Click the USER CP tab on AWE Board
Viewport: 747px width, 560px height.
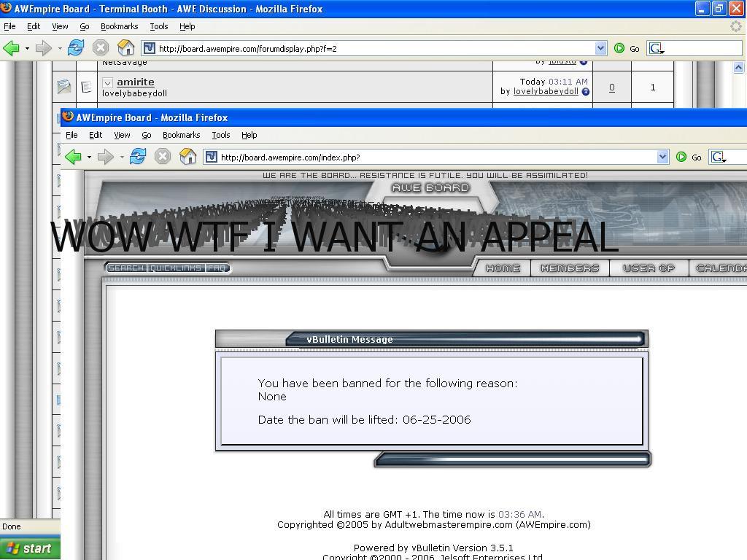click(x=649, y=268)
